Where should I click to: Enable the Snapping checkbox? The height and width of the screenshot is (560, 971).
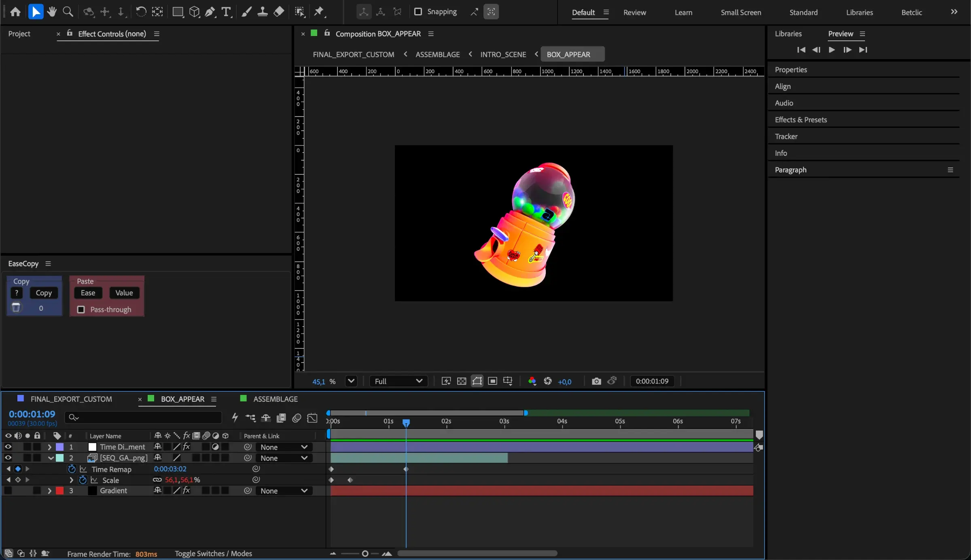click(x=418, y=12)
